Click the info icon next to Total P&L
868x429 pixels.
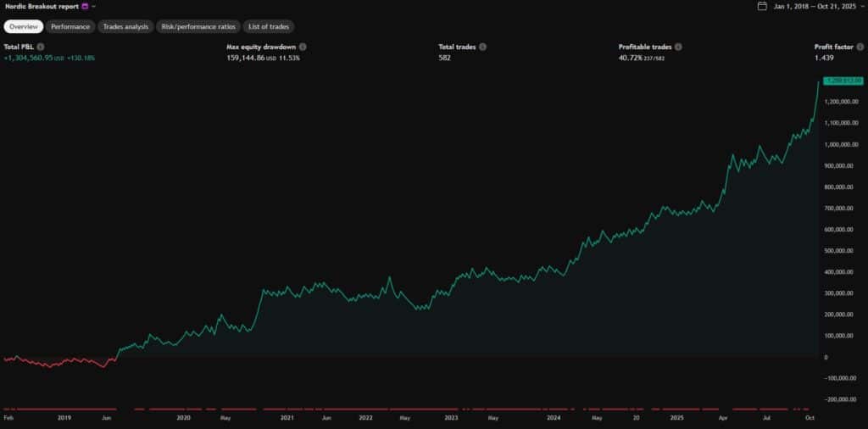[41, 47]
